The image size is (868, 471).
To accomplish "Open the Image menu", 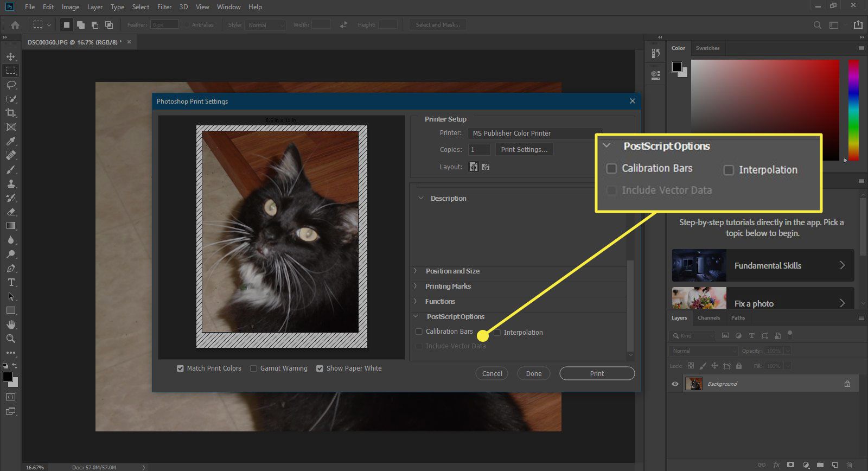I will click(x=71, y=7).
